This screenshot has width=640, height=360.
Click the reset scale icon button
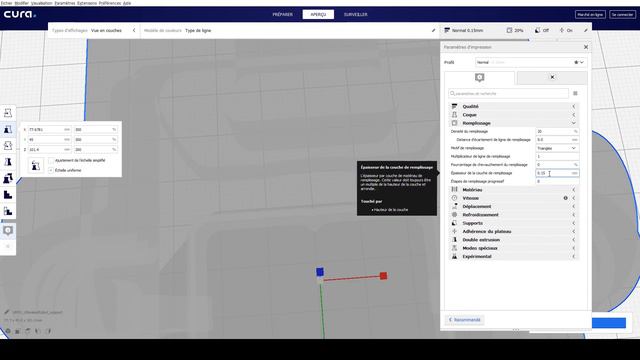36,165
